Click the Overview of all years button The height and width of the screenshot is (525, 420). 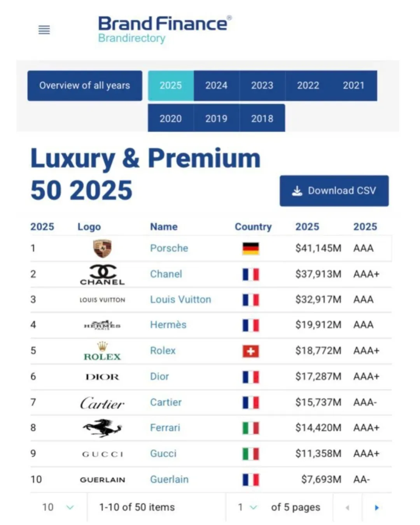[85, 86]
